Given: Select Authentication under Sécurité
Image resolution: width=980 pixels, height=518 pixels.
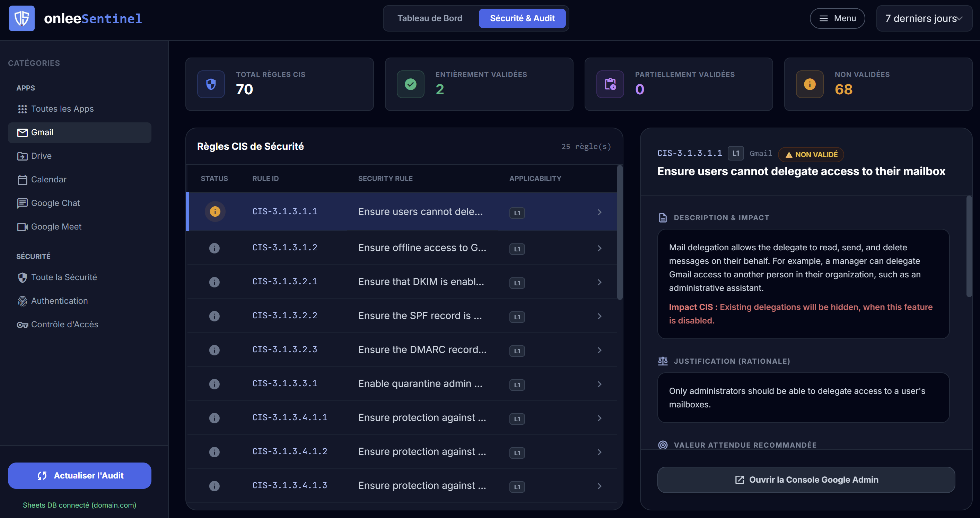Looking at the screenshot, I should (x=79, y=301).
